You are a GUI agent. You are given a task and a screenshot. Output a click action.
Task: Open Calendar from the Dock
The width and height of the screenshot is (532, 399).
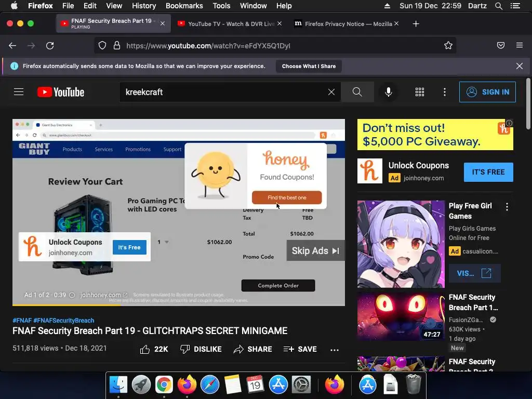(x=255, y=384)
